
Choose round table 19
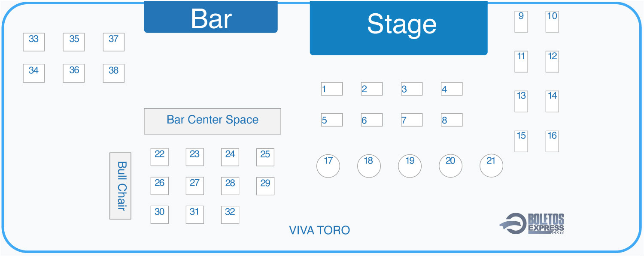click(x=410, y=166)
